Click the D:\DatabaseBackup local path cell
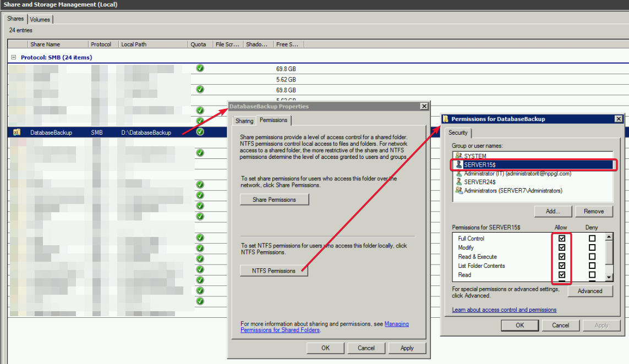The height and width of the screenshot is (364, 629). click(x=146, y=133)
